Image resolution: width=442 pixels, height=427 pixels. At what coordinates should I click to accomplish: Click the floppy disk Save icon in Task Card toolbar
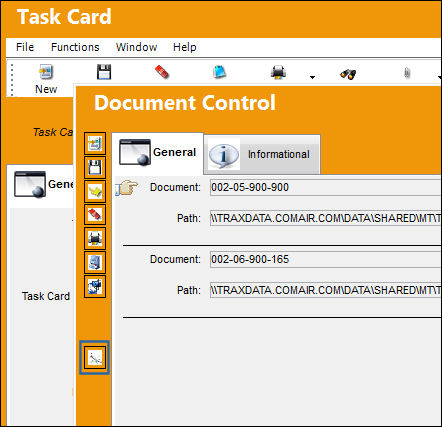pos(104,72)
